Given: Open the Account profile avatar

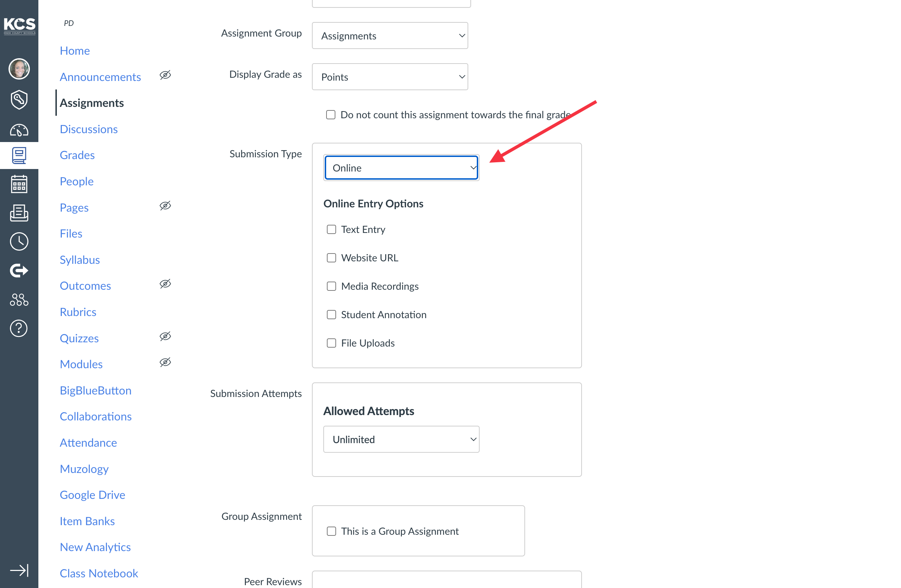Looking at the screenshot, I should coord(19,69).
